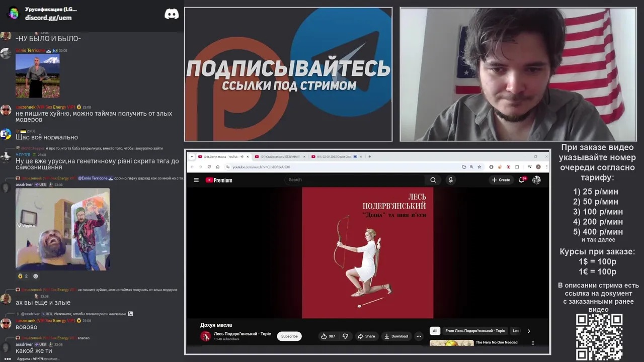Click message Щас всё нормально
The height and width of the screenshot is (362, 644).
click(x=47, y=137)
